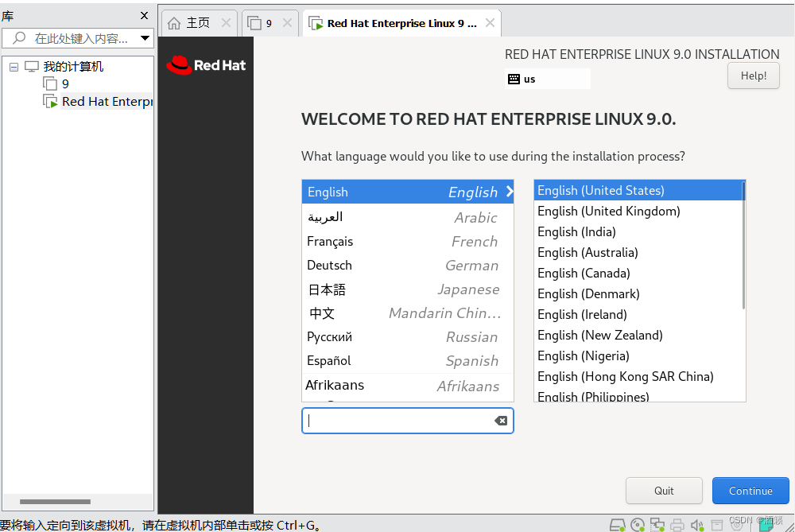Click the running VM icon beside Red Hat Enterprise
The image size is (795, 532).
pos(49,102)
